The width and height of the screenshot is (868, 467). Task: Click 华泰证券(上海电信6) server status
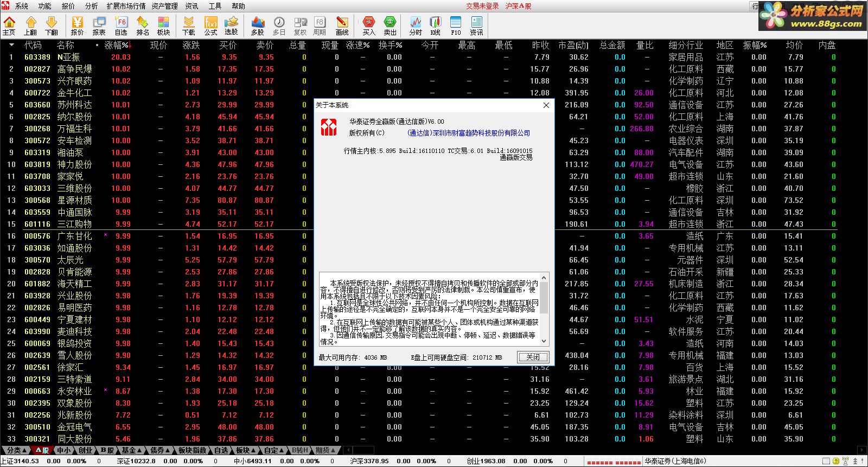point(675,461)
